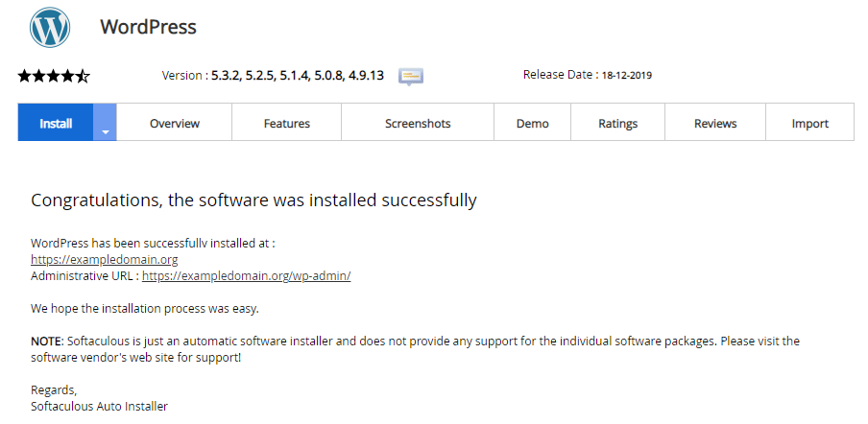The image size is (868, 424).
Task: Switch to the Reviews tab
Action: [x=715, y=122]
